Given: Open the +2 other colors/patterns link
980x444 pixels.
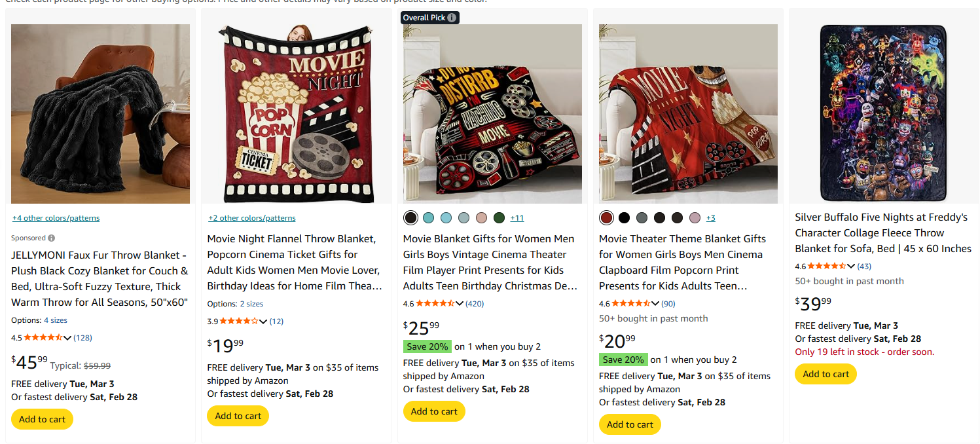Looking at the screenshot, I should 251,217.
